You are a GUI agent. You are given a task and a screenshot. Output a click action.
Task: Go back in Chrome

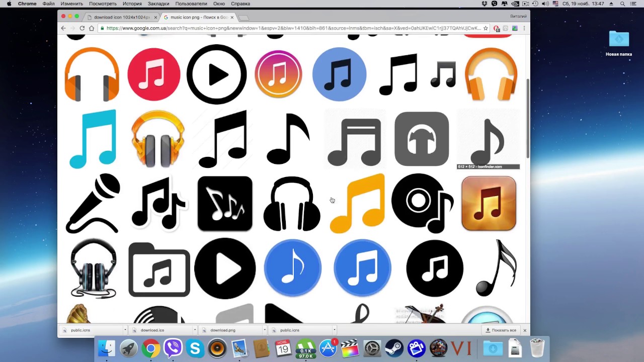pyautogui.click(x=63, y=28)
